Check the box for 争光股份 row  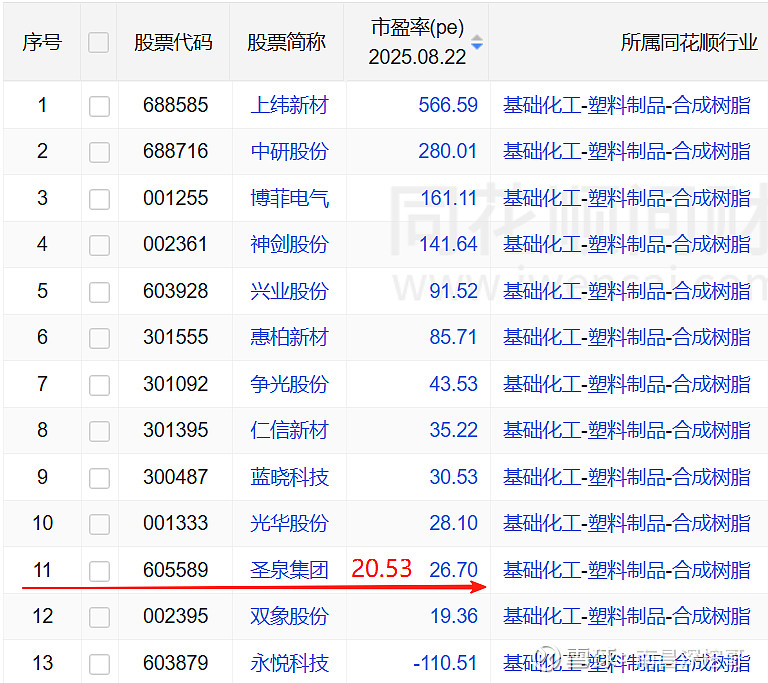click(99, 385)
